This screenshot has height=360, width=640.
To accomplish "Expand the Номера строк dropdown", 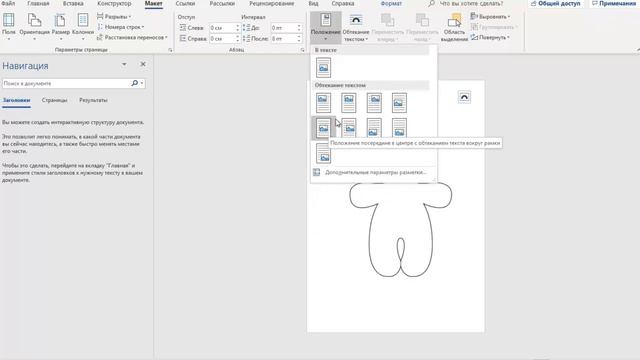I will [x=120, y=27].
